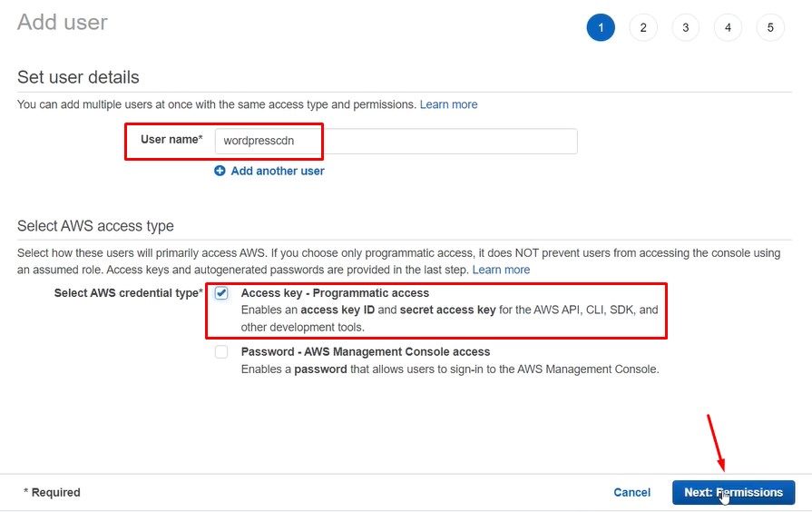Jump to step 2 indicator
Image resolution: width=812 pixels, height=512 pixels.
[x=643, y=27]
